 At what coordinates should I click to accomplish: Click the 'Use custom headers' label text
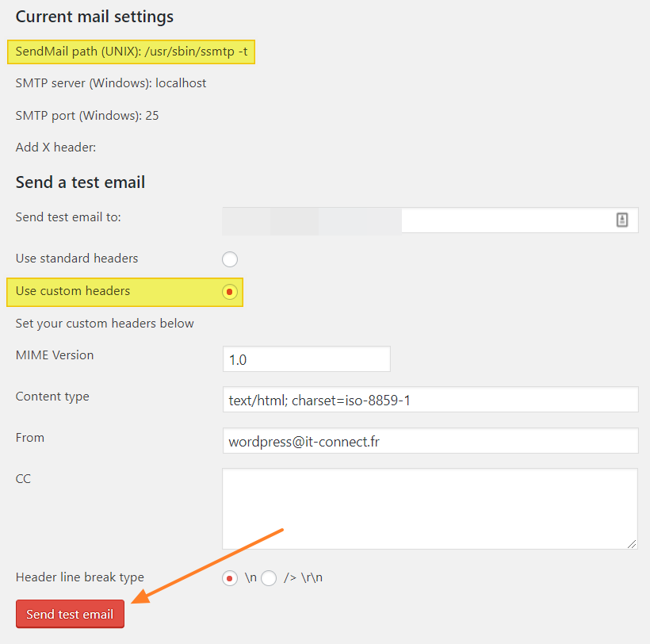[73, 291]
